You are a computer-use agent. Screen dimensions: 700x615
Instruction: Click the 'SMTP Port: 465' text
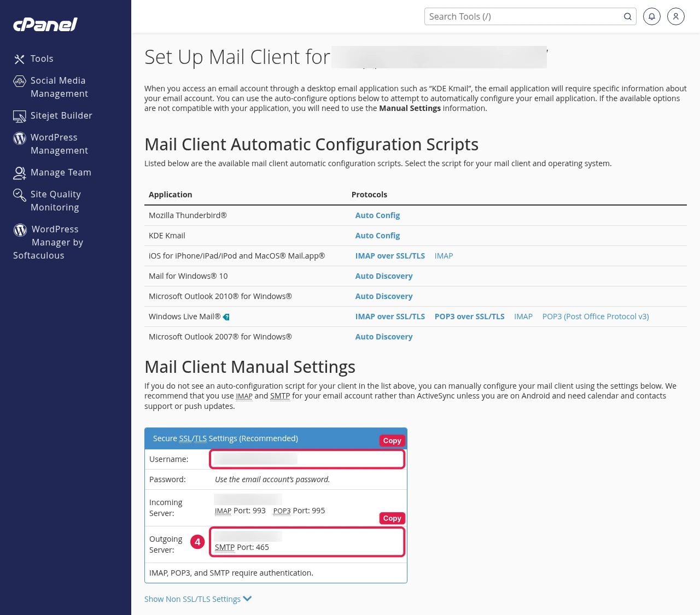pos(242,547)
